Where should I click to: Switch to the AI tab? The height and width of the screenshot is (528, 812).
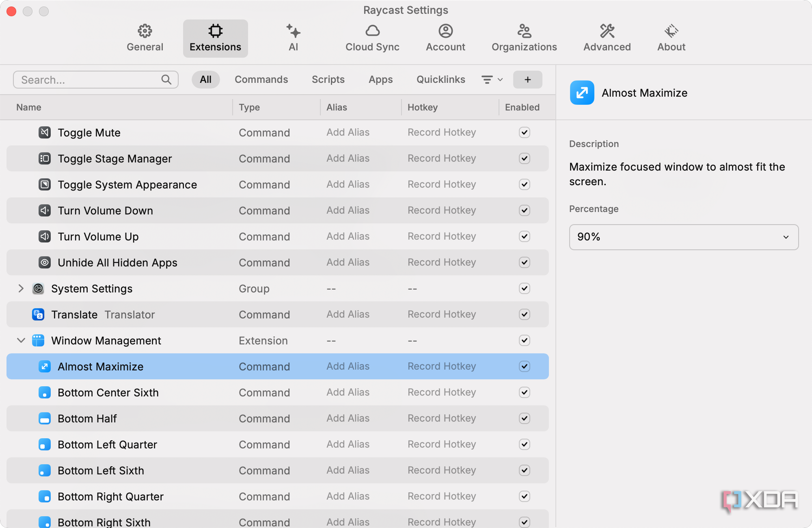pyautogui.click(x=293, y=39)
